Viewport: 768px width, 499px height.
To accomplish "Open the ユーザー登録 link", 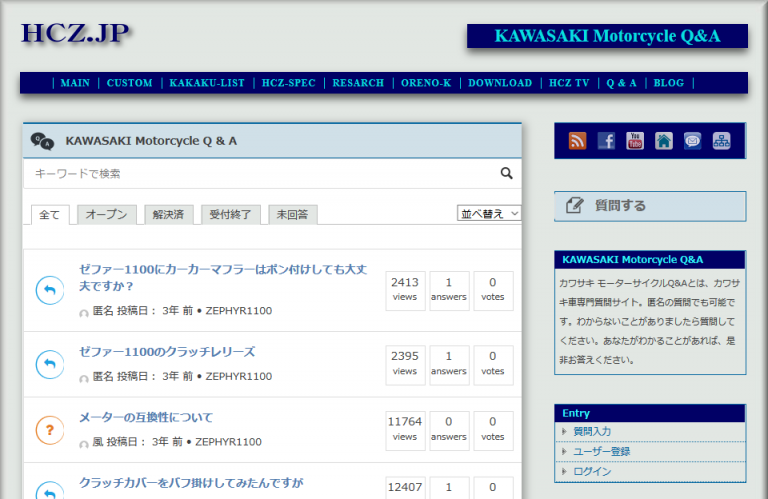I will (x=601, y=451).
